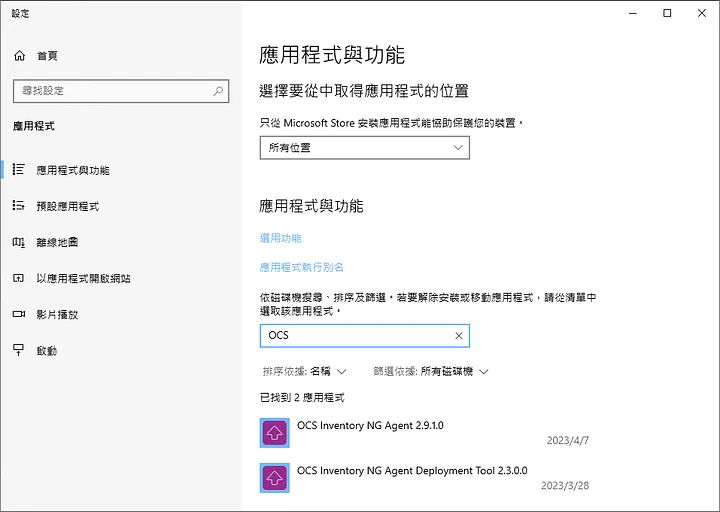720x512 pixels.
Task: Open the 篩選依據: 所有磁碟機 filter dropdown
Action: coord(431,371)
